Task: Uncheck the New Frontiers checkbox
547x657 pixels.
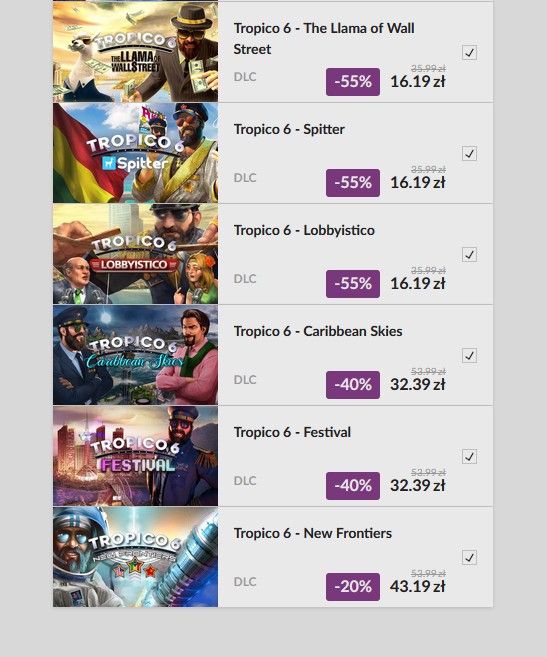Action: pos(469,558)
